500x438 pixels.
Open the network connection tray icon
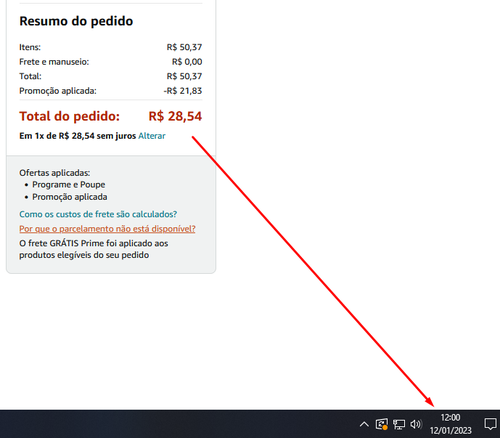point(399,424)
